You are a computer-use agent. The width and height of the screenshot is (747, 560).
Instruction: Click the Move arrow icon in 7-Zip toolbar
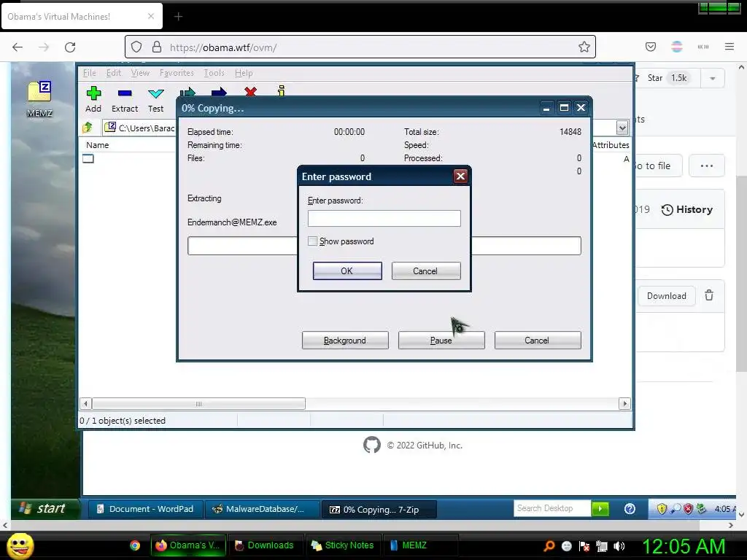(219, 91)
